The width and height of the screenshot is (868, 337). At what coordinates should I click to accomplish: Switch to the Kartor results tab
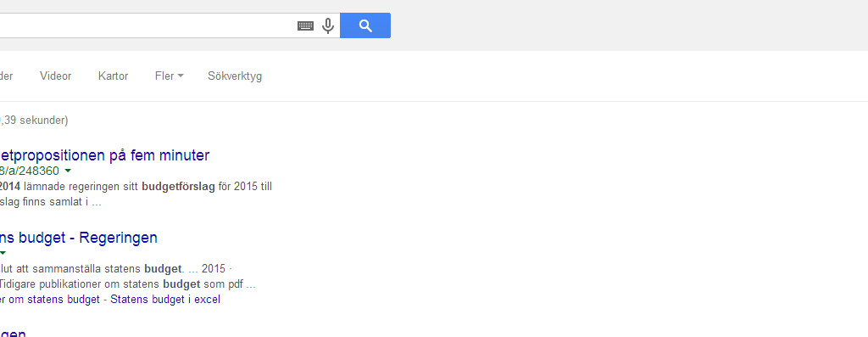pos(113,76)
